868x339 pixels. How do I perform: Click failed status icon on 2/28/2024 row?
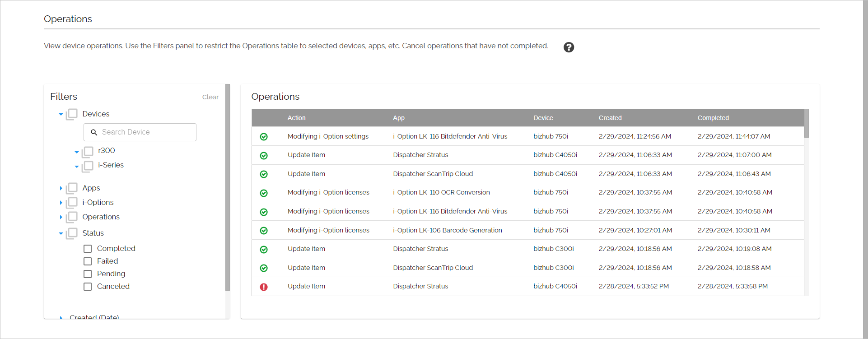point(264,287)
